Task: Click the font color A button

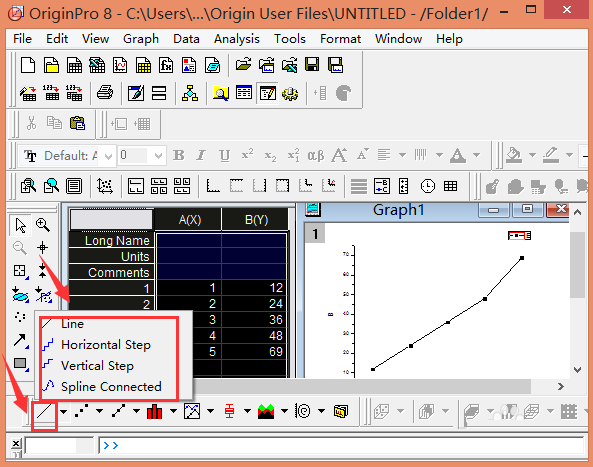Action: [458, 155]
